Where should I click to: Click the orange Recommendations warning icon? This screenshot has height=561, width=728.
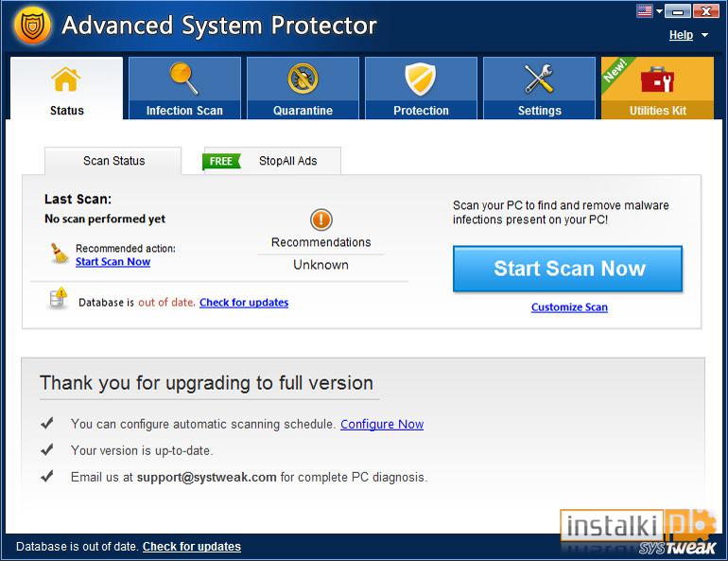pyautogui.click(x=321, y=219)
